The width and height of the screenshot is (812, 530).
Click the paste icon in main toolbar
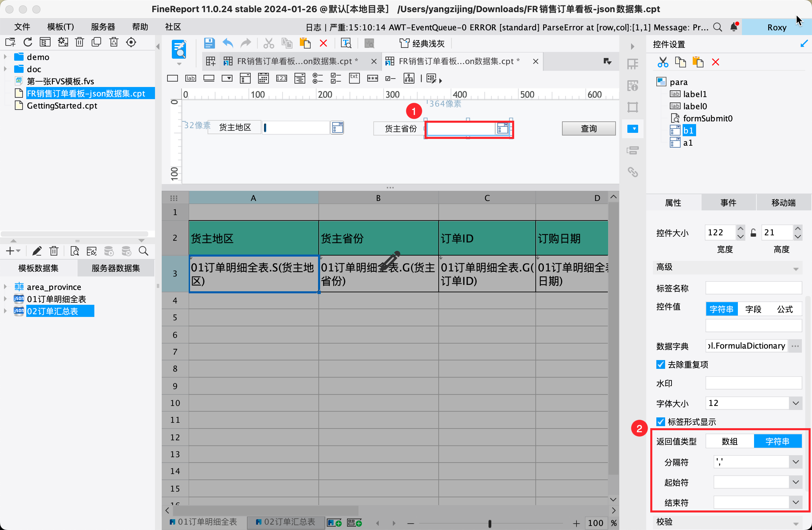coord(305,43)
